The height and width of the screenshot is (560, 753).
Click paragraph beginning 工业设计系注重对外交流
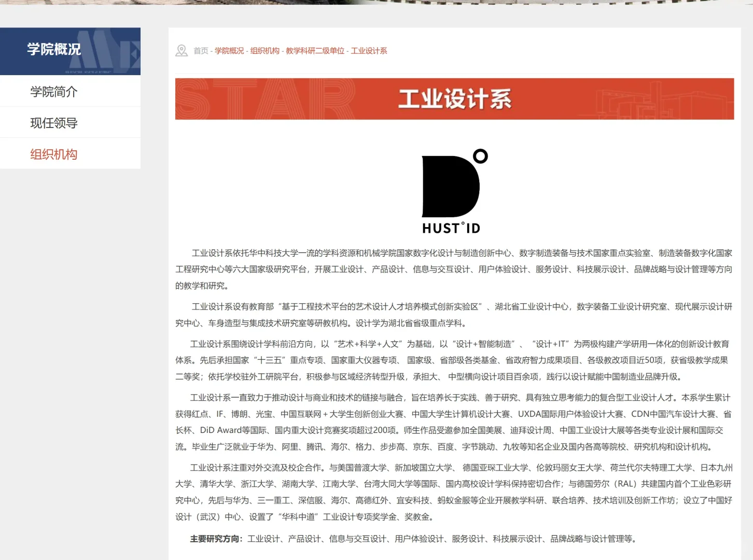454,492
